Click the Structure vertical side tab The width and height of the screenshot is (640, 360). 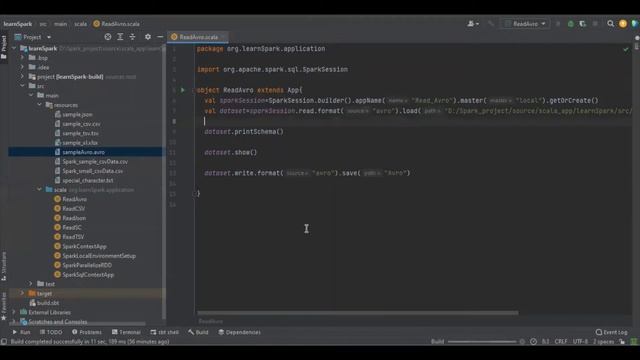(4, 266)
